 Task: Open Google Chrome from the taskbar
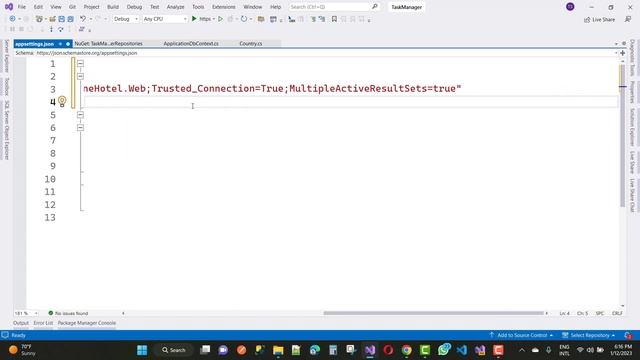[x=407, y=350]
